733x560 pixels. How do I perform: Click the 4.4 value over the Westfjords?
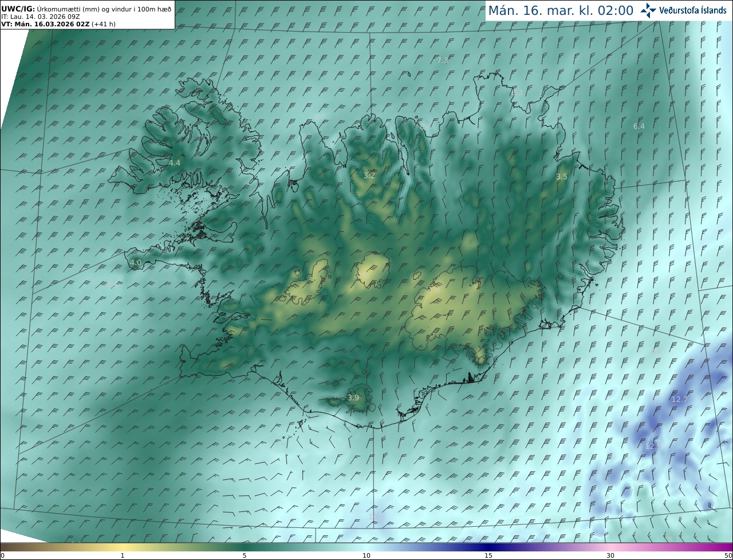click(x=175, y=163)
